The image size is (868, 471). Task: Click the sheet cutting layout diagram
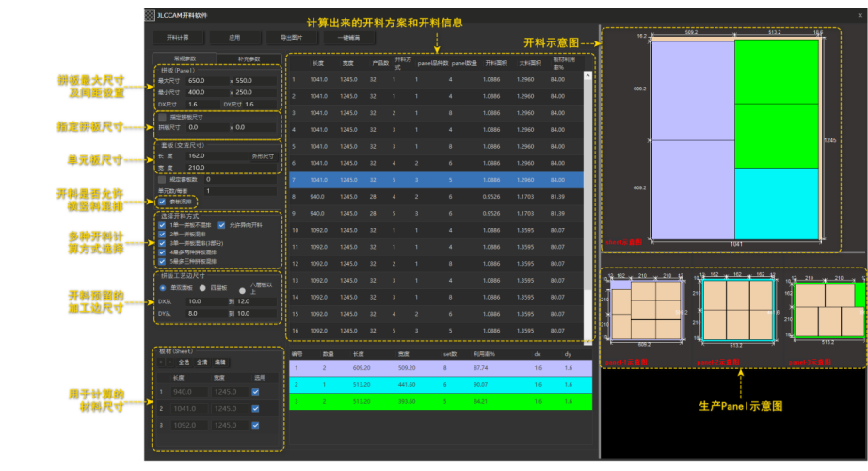[x=735, y=140]
